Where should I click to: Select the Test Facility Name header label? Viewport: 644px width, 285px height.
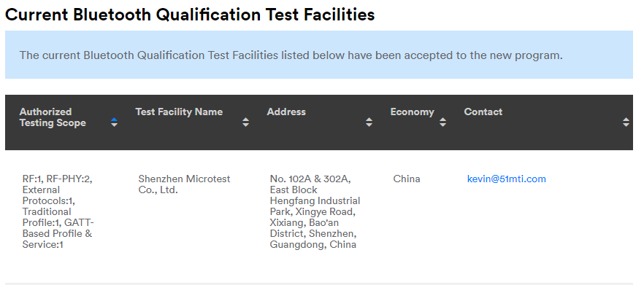point(179,112)
